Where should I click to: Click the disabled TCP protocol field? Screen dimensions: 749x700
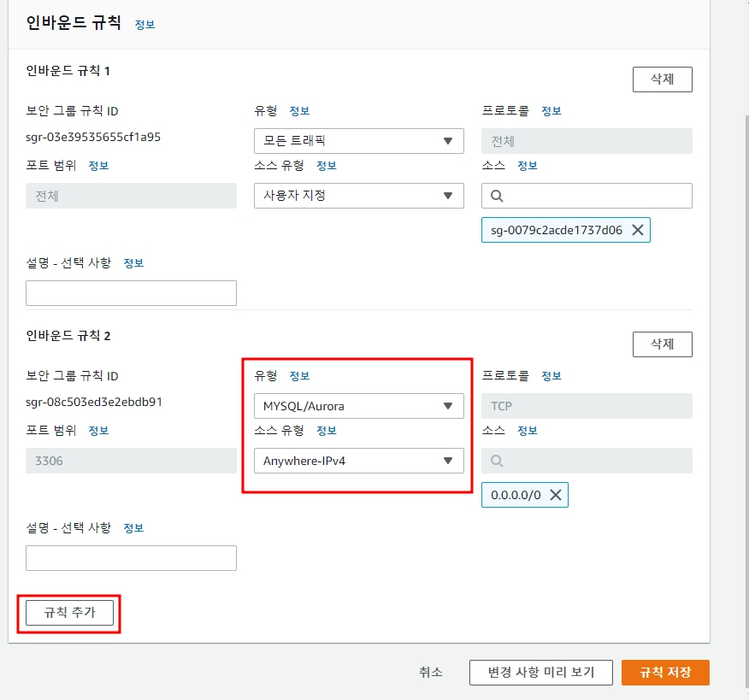point(587,406)
